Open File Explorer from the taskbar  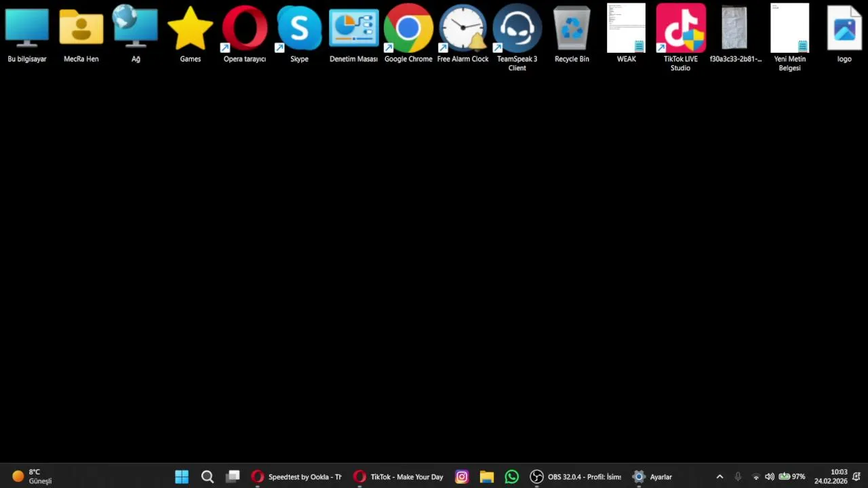487,476
